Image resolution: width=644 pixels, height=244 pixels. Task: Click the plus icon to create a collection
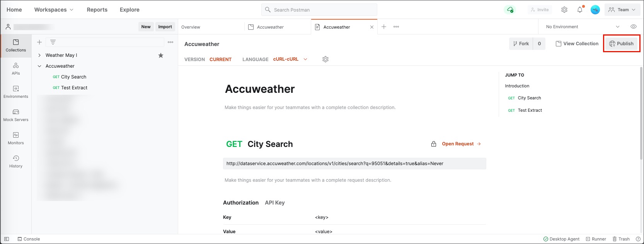39,42
